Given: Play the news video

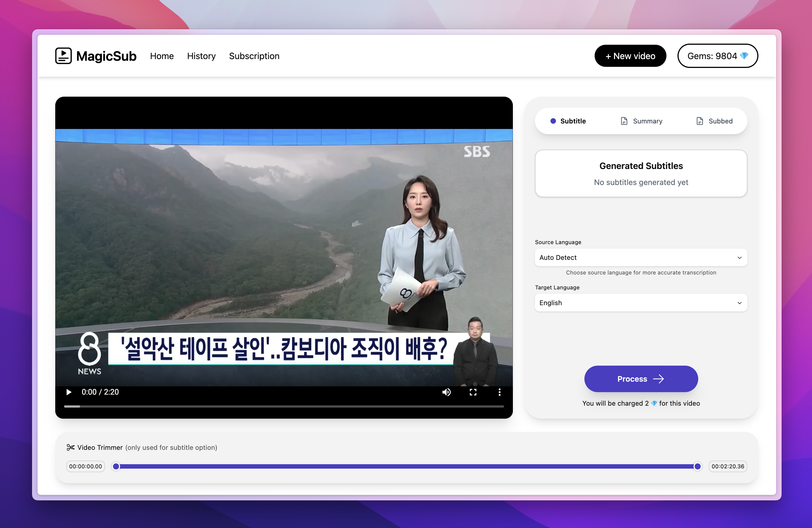Looking at the screenshot, I should click(x=68, y=392).
